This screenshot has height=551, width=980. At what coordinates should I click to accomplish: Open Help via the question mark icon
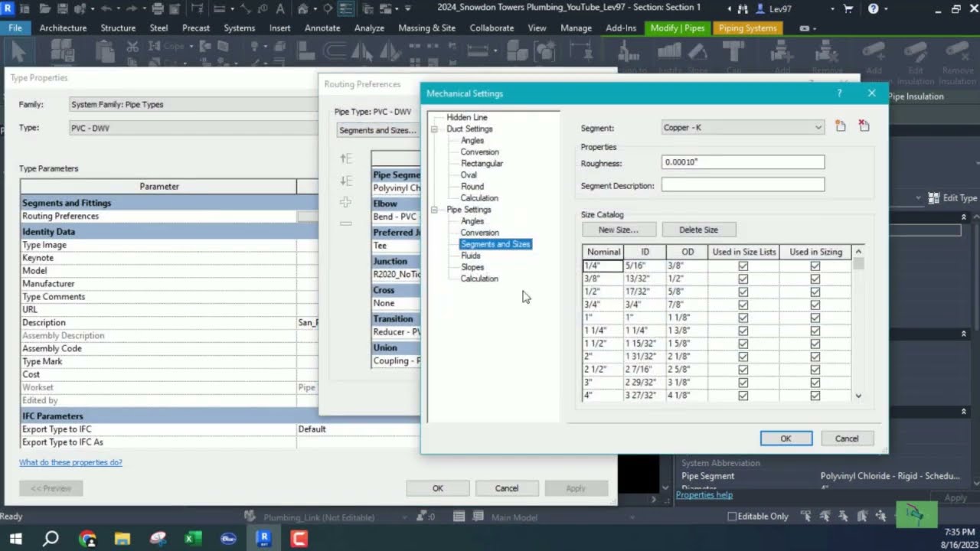874,8
